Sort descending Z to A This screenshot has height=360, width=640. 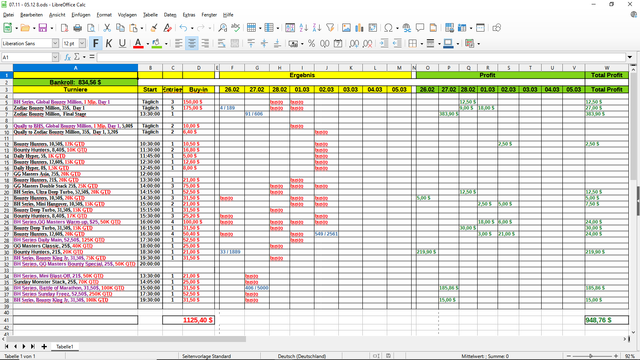coord(317,28)
